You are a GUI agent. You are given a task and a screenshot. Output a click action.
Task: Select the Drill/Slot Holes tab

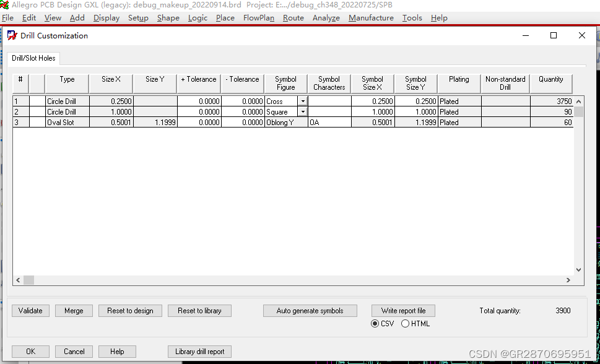pos(33,58)
